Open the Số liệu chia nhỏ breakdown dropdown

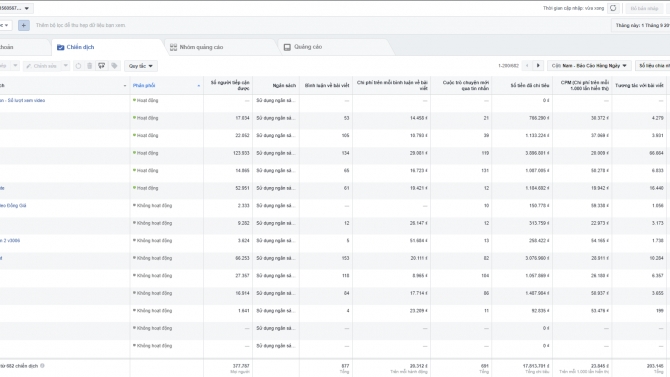tap(652, 65)
